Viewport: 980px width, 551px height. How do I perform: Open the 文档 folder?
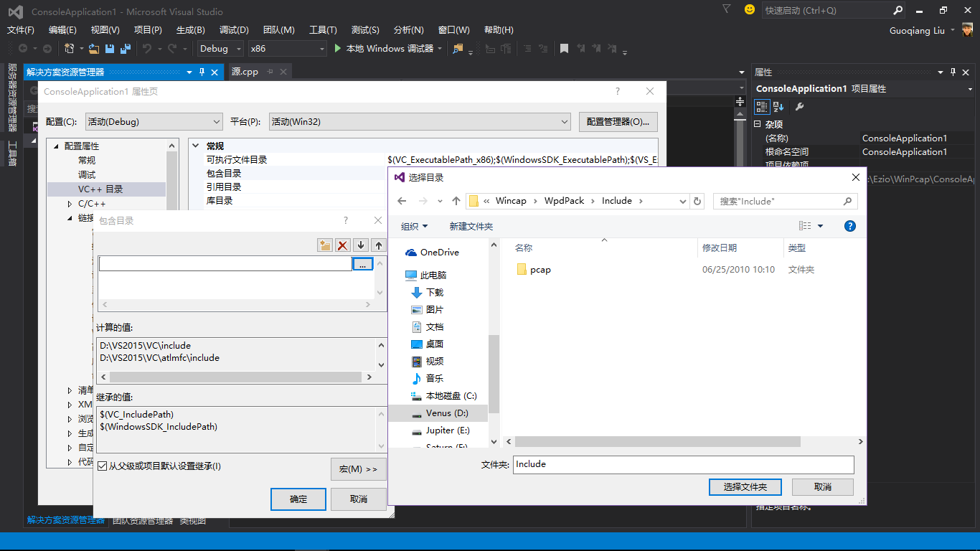coord(428,327)
